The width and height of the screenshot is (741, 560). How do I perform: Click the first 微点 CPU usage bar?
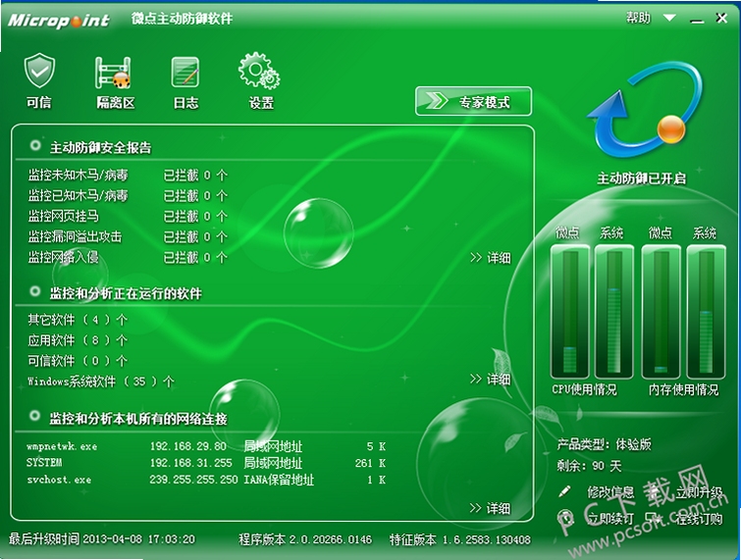[x=570, y=312]
